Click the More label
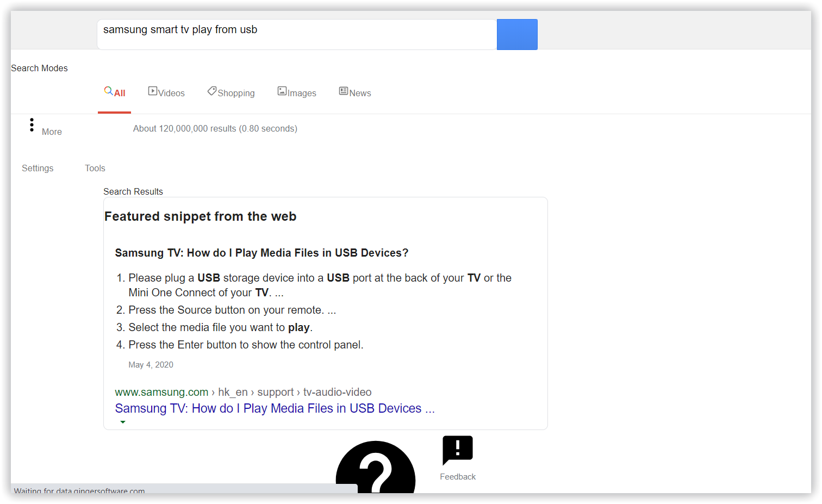This screenshot has width=822, height=504. (52, 132)
